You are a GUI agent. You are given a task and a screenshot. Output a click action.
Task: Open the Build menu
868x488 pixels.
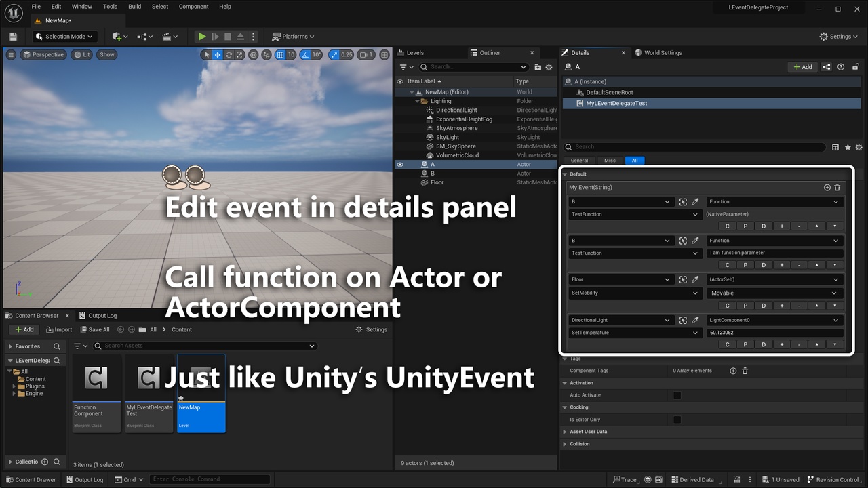135,7
